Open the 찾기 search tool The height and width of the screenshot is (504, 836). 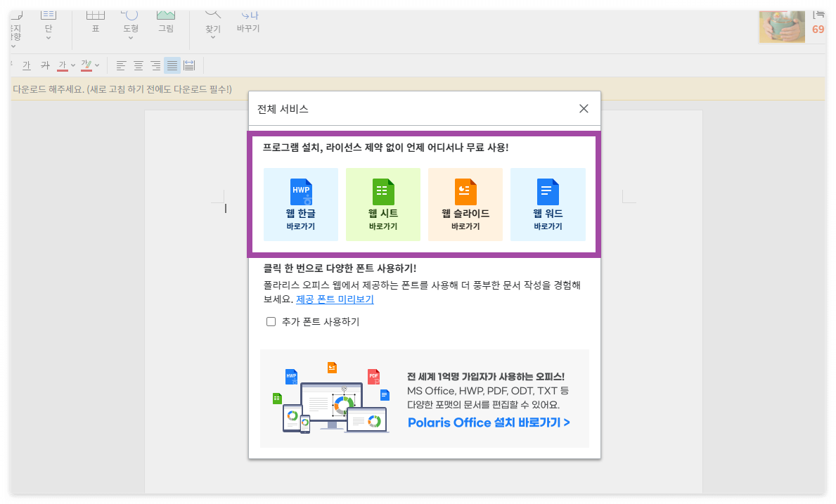click(213, 20)
